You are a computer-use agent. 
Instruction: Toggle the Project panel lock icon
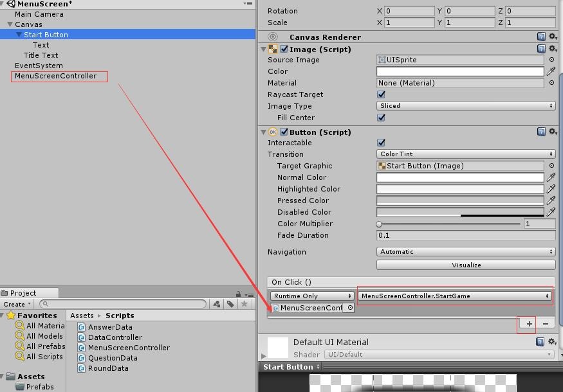(238, 294)
